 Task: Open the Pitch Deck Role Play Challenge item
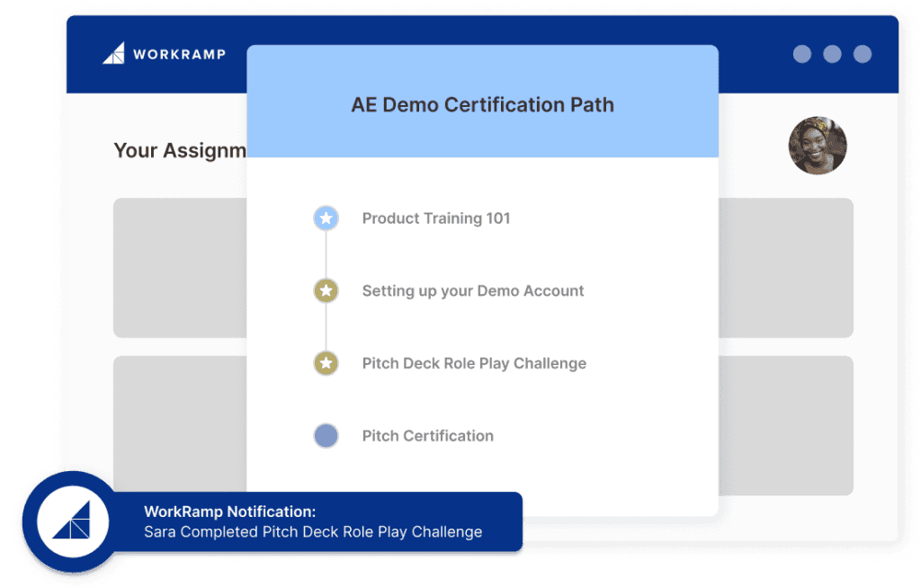[474, 363]
